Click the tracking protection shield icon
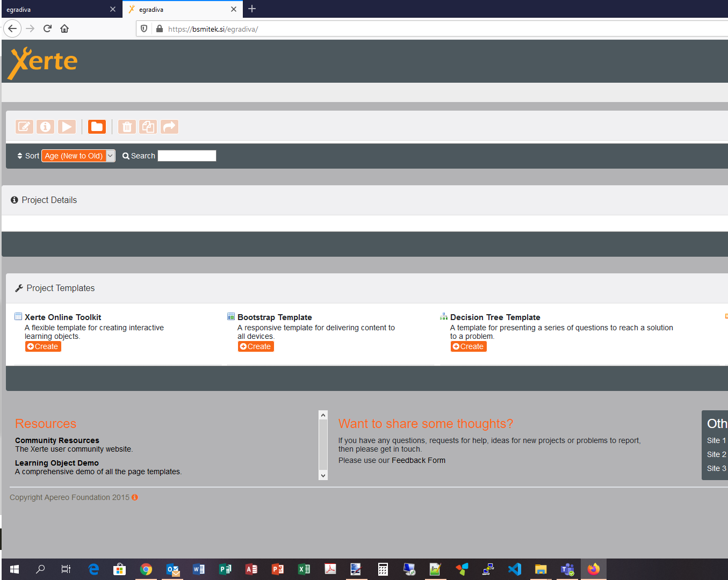The image size is (728, 580). [144, 28]
